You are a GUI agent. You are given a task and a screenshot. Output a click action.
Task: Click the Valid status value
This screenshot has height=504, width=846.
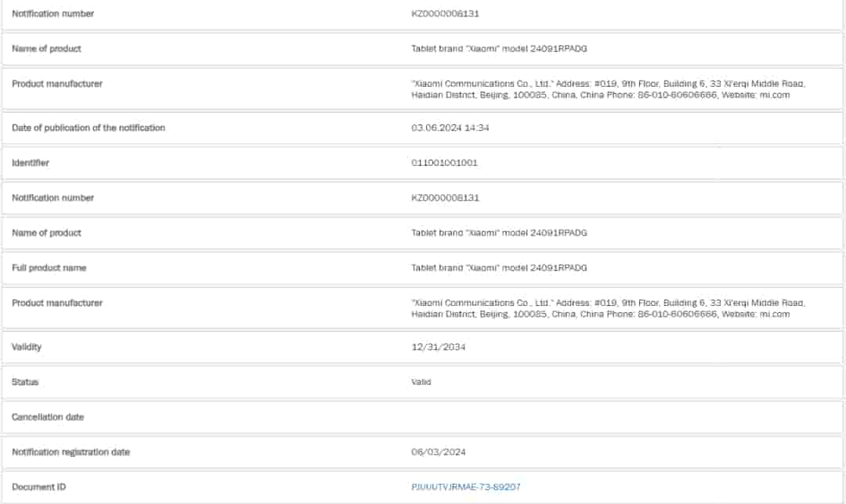pyautogui.click(x=421, y=382)
